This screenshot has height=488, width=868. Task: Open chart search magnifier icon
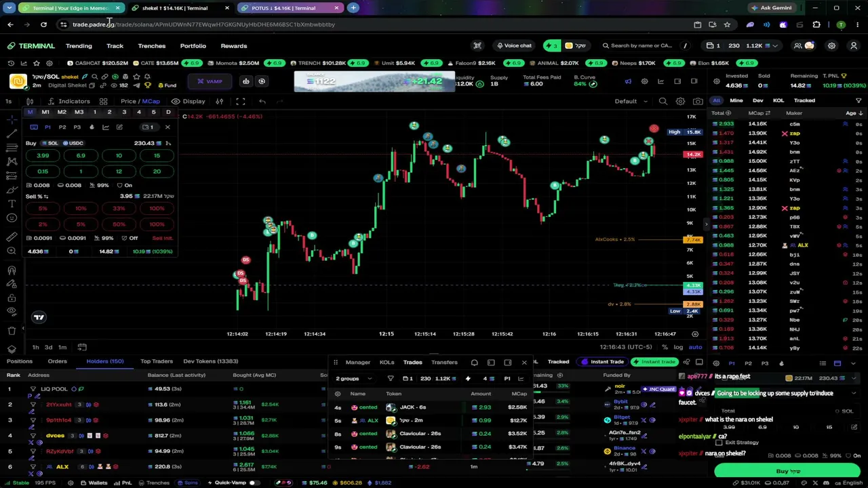[663, 101]
